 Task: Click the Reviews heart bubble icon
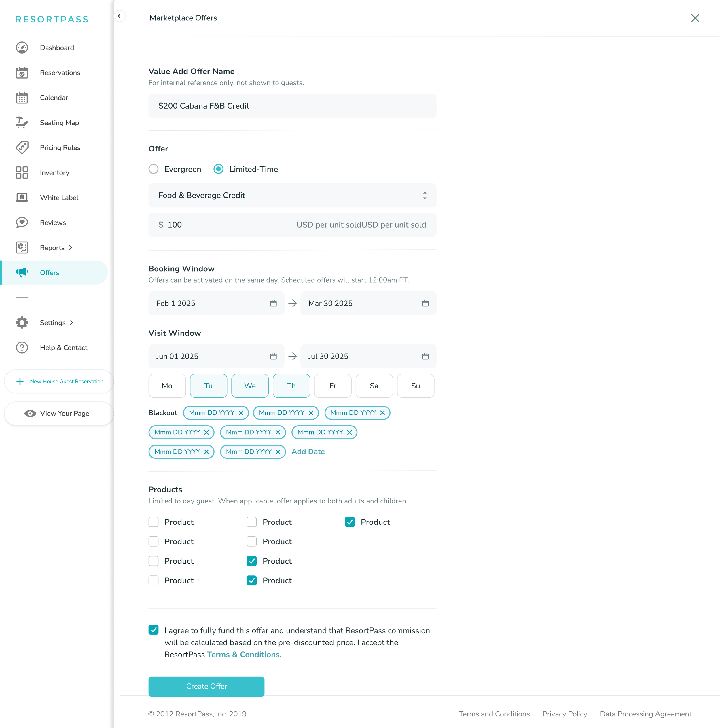coord(22,222)
